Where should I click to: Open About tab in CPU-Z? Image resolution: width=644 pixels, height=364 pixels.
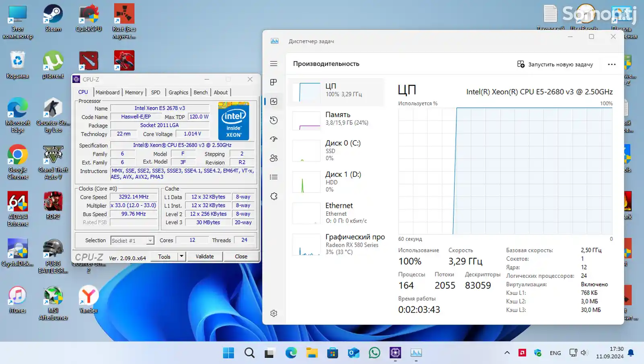coord(220,92)
